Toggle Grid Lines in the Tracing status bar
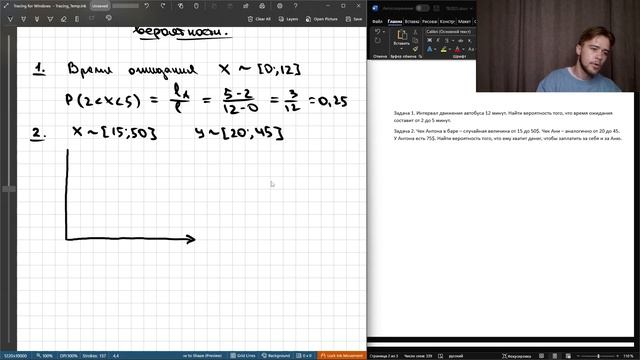The height and width of the screenshot is (360, 640). (x=243, y=356)
